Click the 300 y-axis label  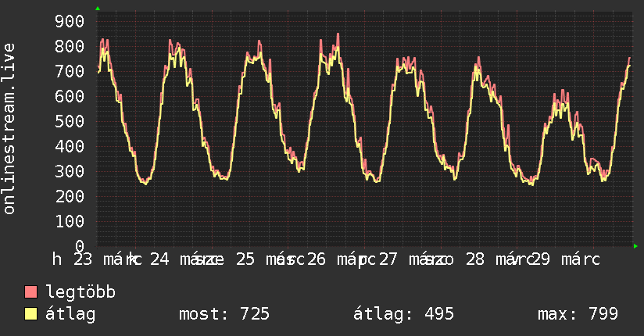coord(69,171)
